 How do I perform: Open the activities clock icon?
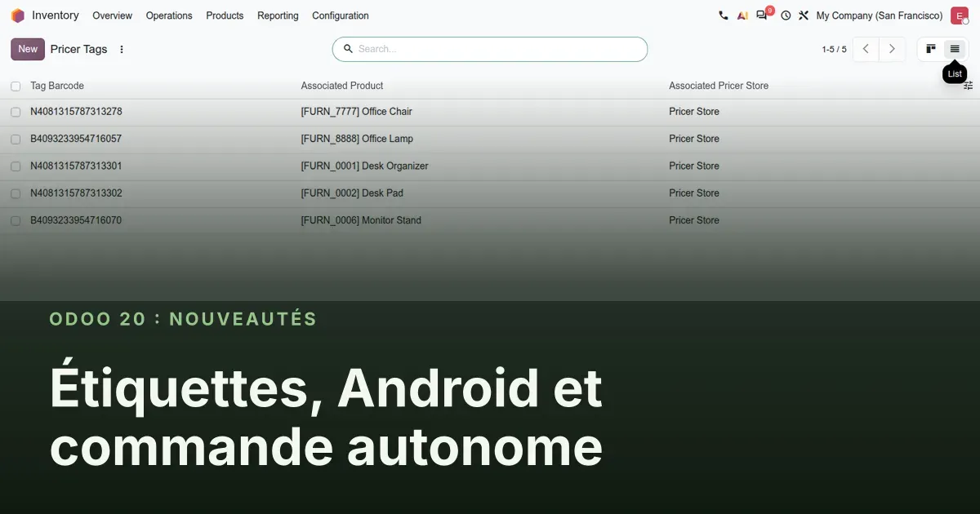click(x=786, y=16)
